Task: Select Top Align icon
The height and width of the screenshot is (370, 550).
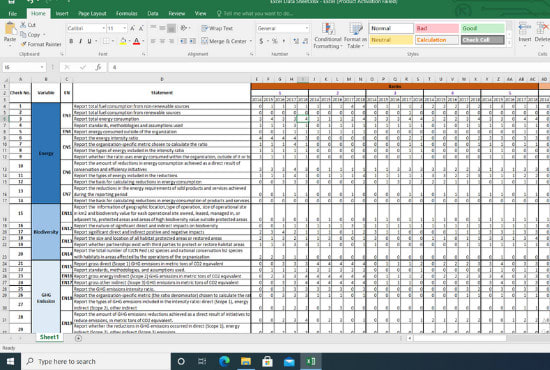Action: click(153, 28)
